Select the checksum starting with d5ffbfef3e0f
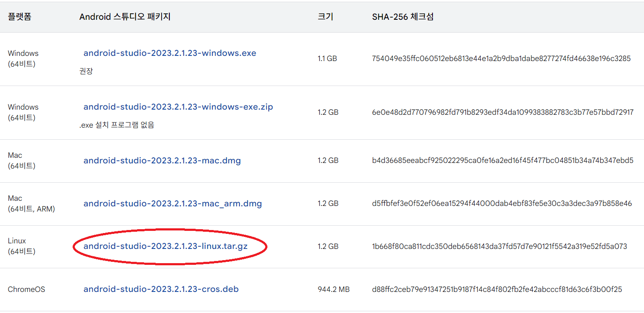This screenshot has width=644, height=313. (502, 203)
